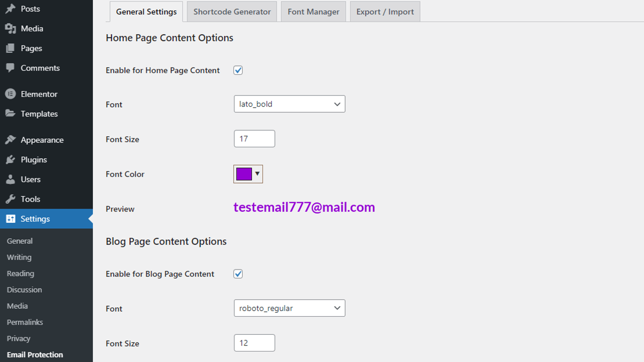644x362 pixels.
Task: Click the Appearance brush icon
Action: (11, 140)
